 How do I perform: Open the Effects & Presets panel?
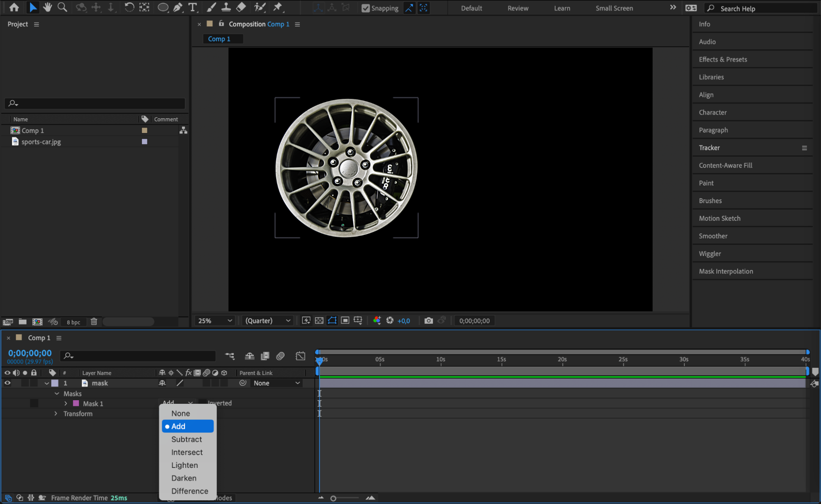[722, 60]
